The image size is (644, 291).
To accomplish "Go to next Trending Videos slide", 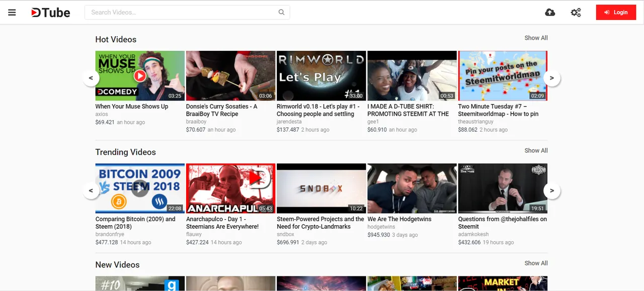I will point(552,190).
